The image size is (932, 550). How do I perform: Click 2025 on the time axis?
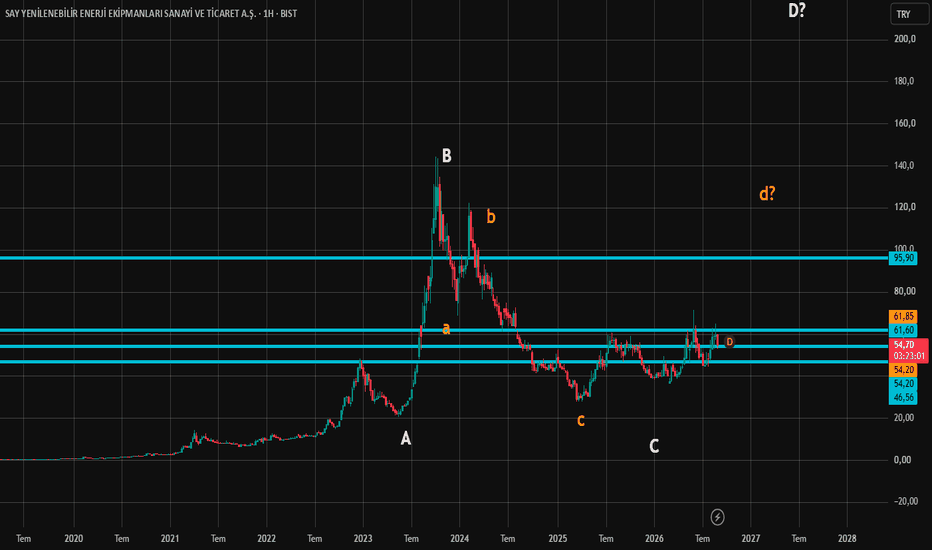click(x=558, y=539)
